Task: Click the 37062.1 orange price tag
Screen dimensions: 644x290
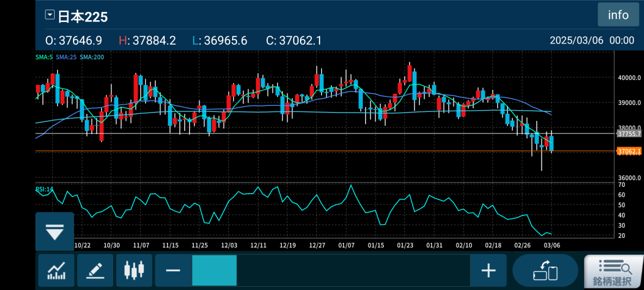Action: pos(629,152)
